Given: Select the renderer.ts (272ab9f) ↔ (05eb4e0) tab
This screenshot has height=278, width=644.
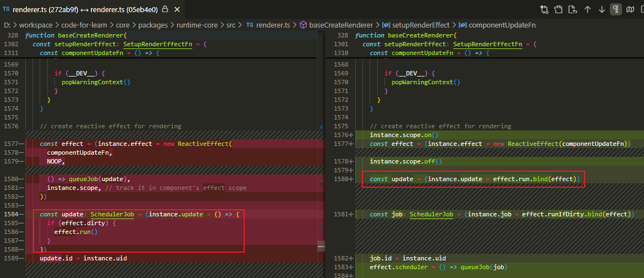Looking at the screenshot, I should [x=92, y=9].
